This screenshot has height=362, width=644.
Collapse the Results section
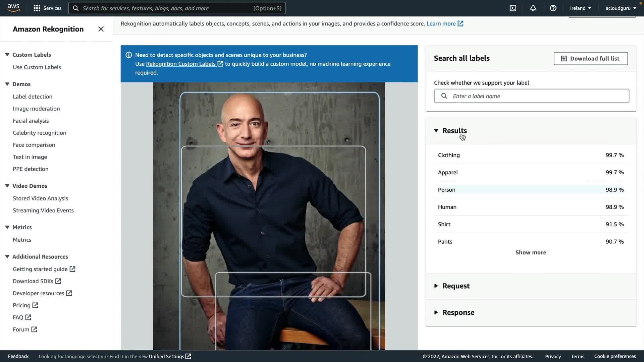436,131
